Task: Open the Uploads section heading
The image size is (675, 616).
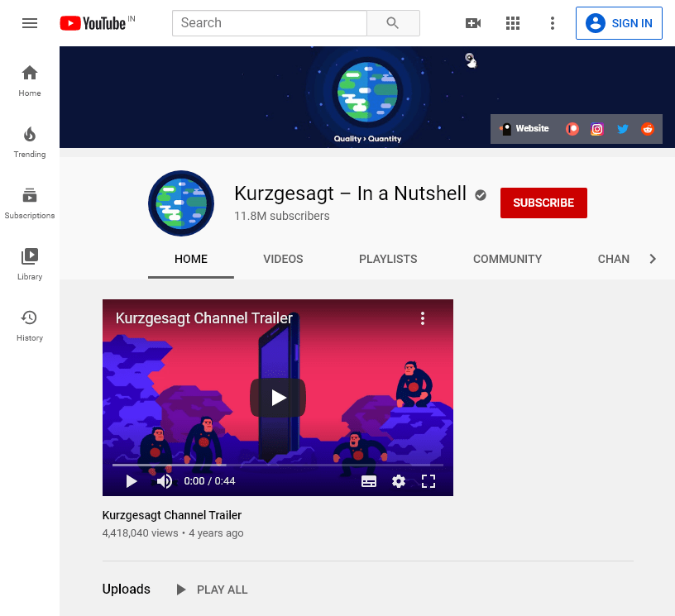Action: tap(126, 589)
